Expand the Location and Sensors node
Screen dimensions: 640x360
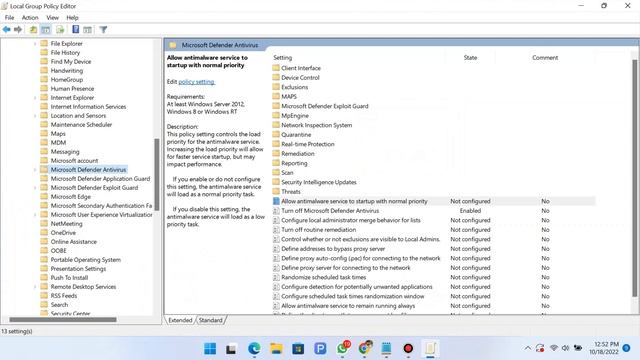pyautogui.click(x=35, y=116)
